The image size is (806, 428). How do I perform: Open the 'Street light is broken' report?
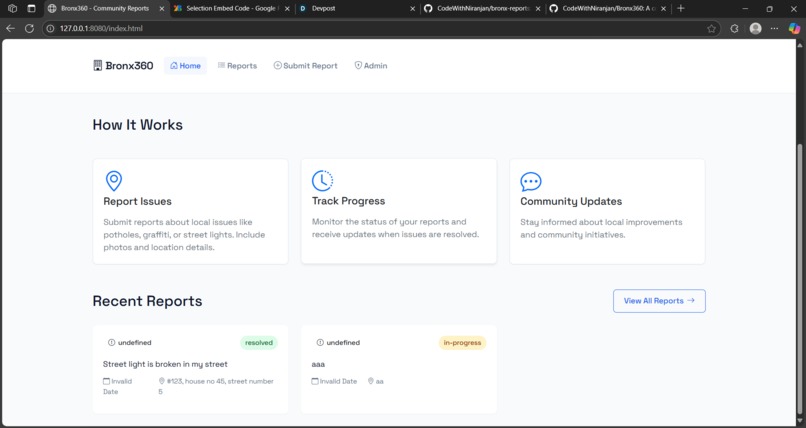click(165, 364)
